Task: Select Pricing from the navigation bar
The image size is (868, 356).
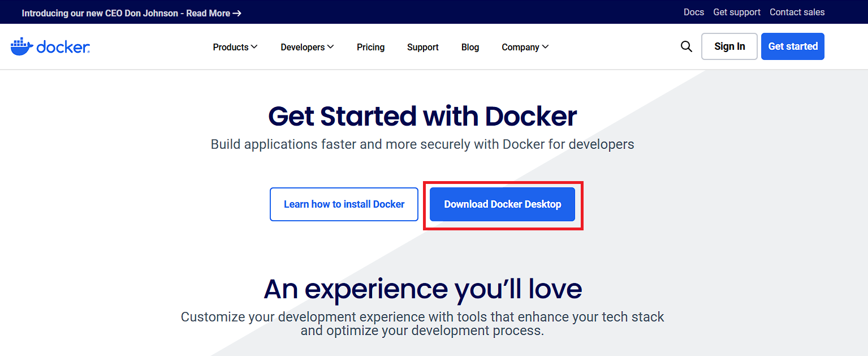Action: click(x=370, y=47)
